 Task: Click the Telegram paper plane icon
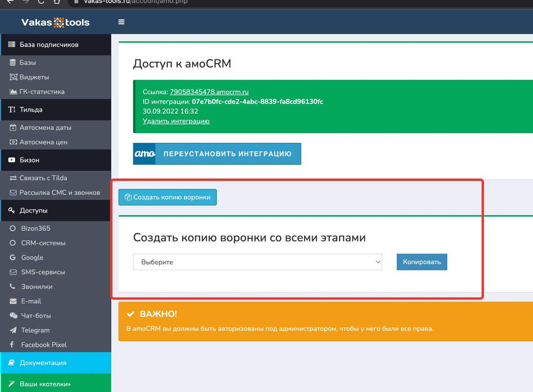pos(13,330)
